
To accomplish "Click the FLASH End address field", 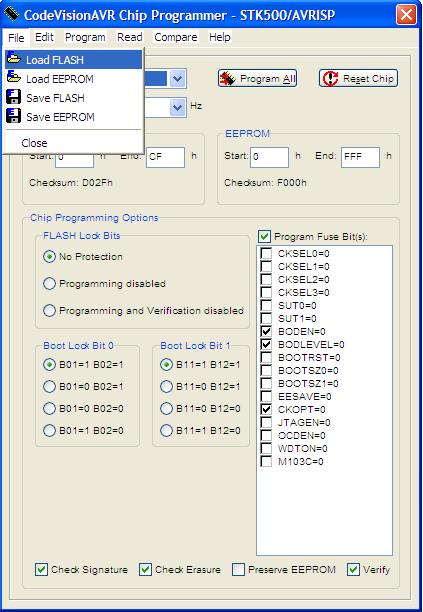I will [x=165, y=157].
